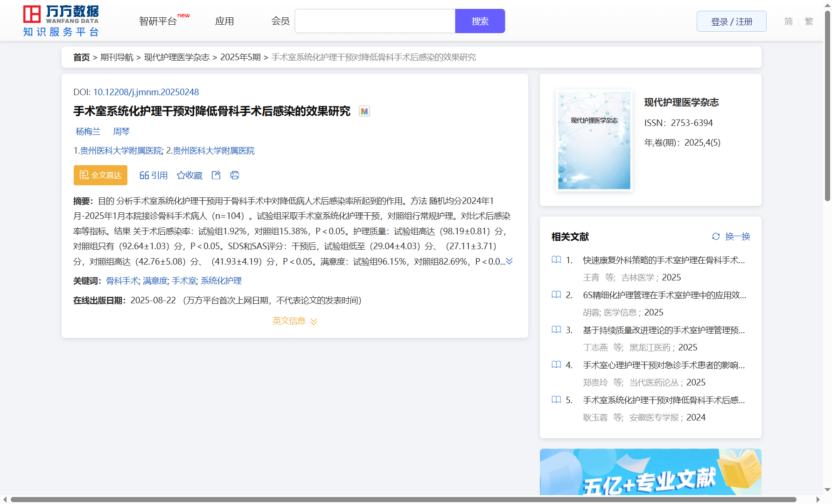This screenshot has height=504, width=832.
Task: Click the Wanfang Data logo
Action: [61, 21]
